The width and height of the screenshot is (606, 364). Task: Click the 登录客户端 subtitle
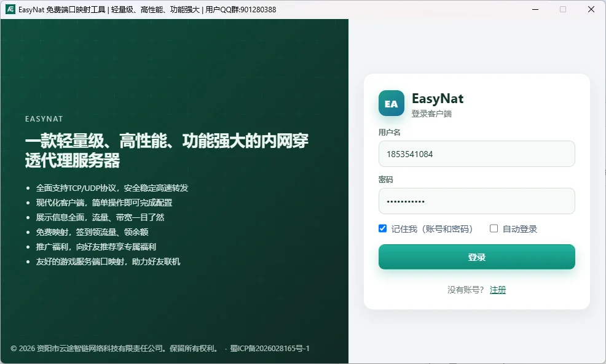point(431,114)
